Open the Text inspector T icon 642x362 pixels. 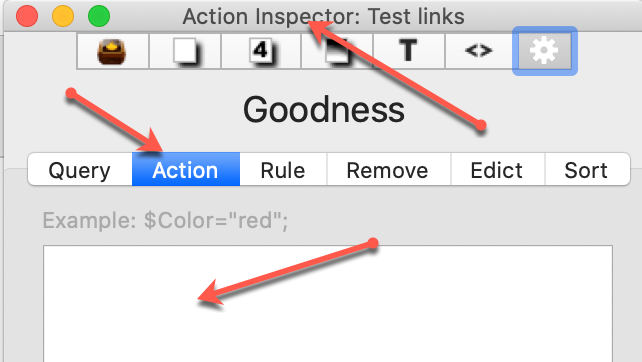click(409, 51)
